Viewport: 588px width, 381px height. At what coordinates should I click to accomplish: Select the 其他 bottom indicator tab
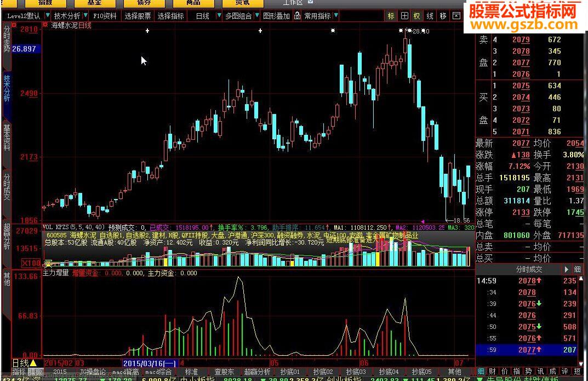pos(454,372)
